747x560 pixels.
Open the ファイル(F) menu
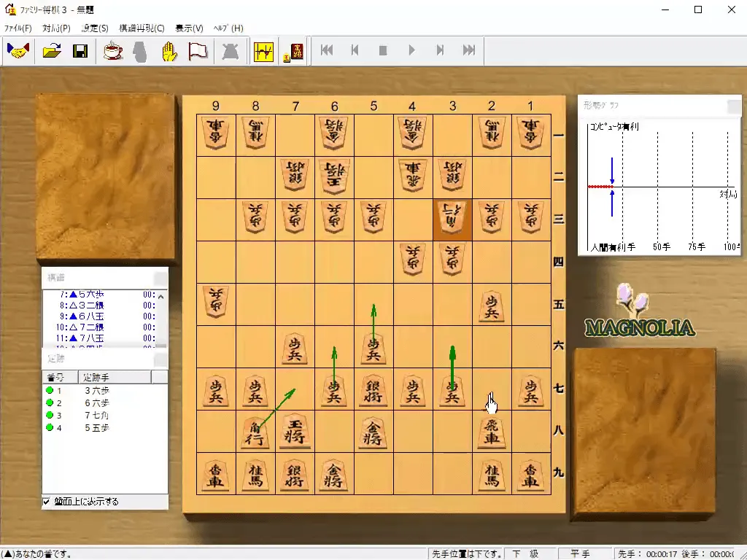(x=16, y=27)
